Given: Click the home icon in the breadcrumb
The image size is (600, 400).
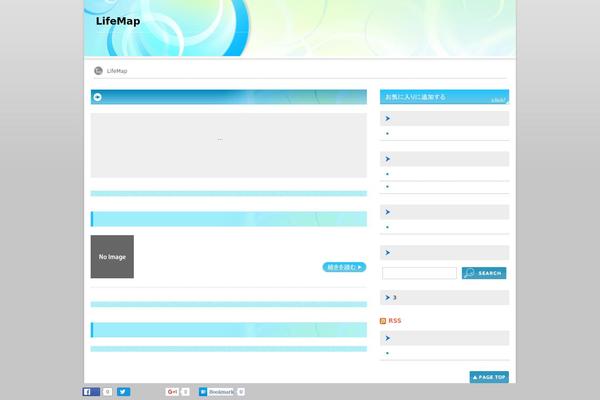Looking at the screenshot, I should coord(98,71).
